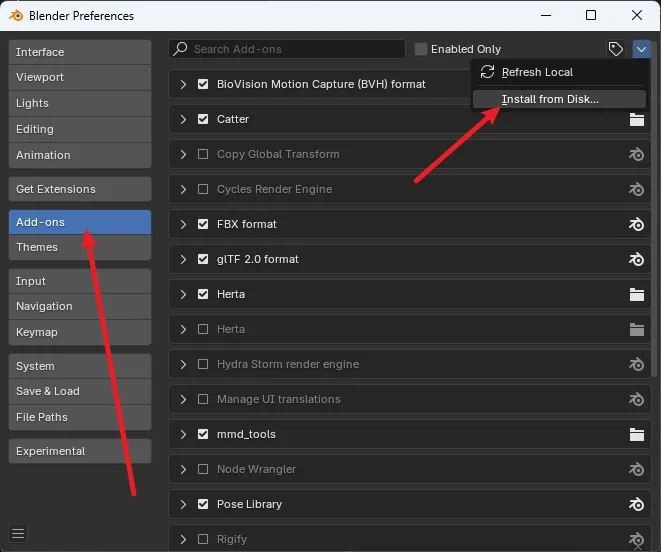Click Blender icon on FBX format row
This screenshot has height=552, width=661.
637,224
